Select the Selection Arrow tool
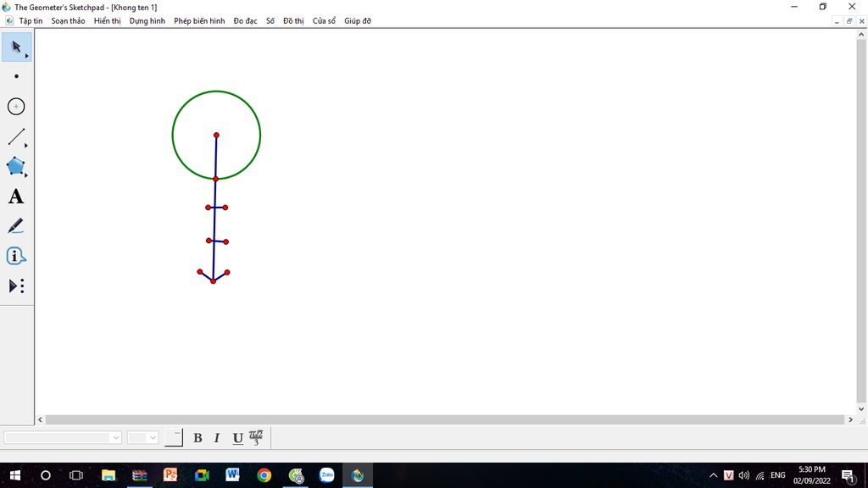The image size is (868, 488). coord(16,47)
